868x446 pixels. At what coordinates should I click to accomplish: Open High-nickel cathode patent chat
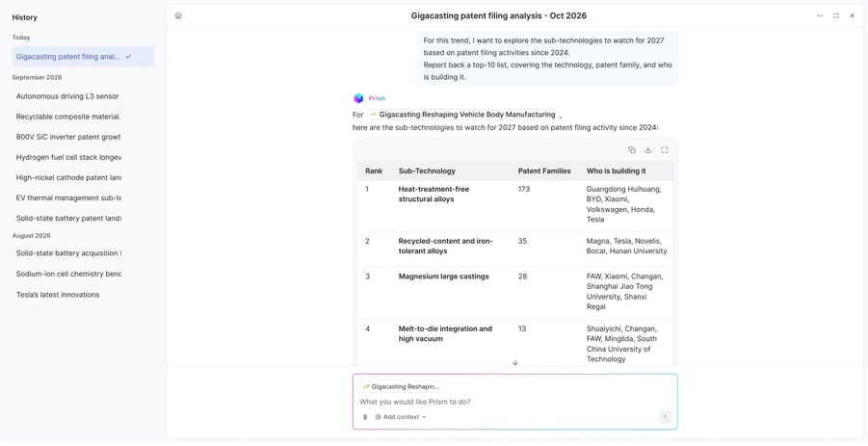(68, 177)
